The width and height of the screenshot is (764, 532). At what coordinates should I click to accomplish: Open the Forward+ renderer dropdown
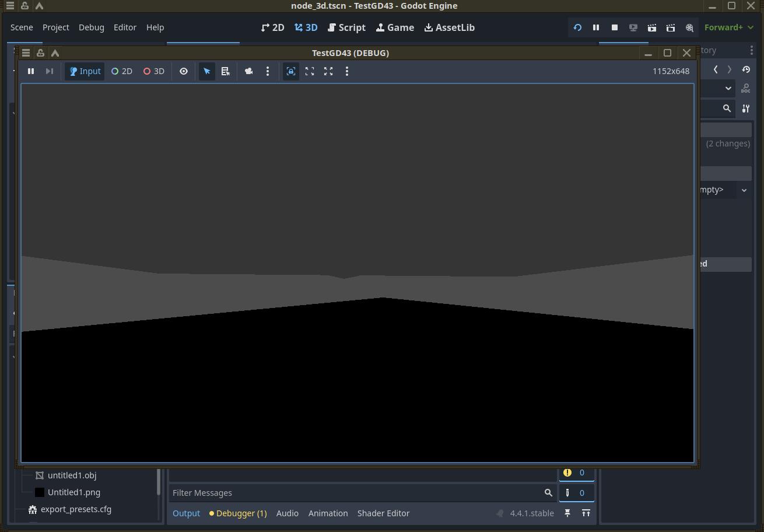tap(729, 27)
